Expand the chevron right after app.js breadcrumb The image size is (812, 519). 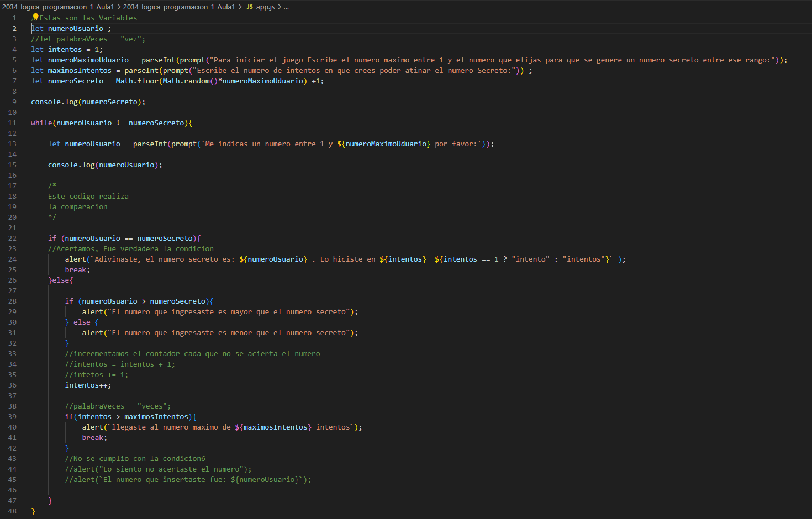click(279, 7)
